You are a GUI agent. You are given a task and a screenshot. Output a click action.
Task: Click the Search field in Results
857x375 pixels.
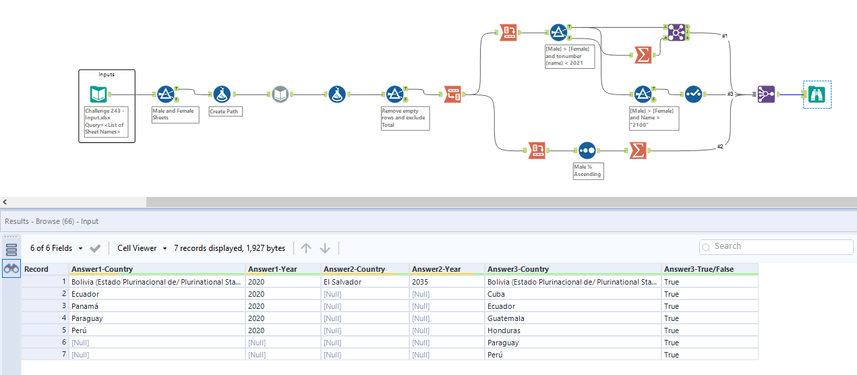click(x=776, y=247)
